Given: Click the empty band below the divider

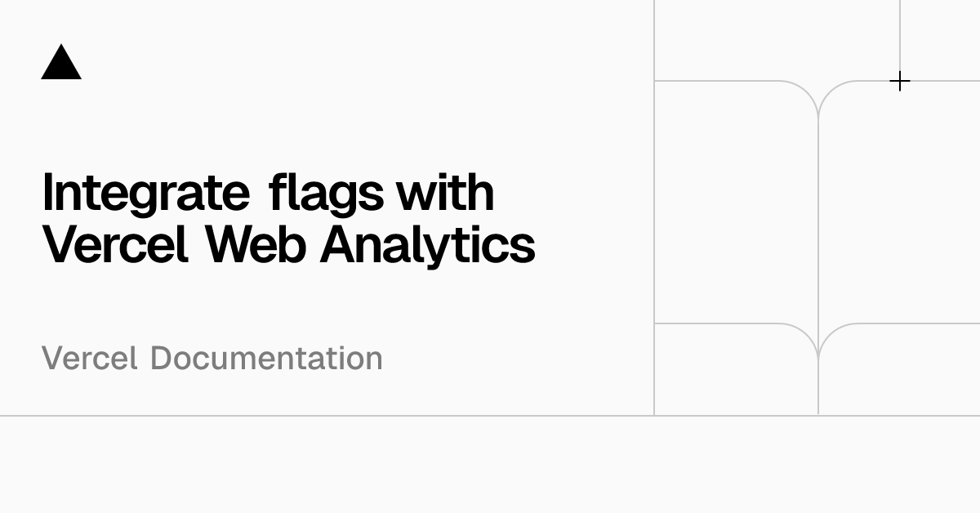Looking at the screenshot, I should point(490,465).
